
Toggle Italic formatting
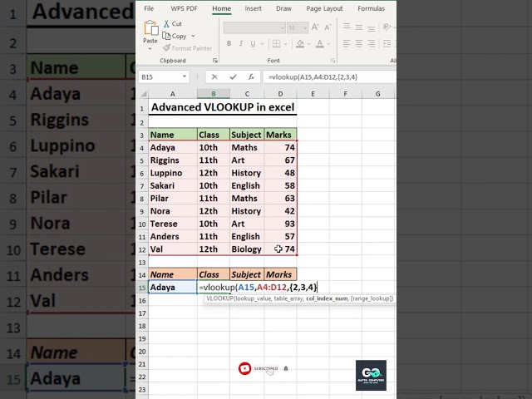(x=241, y=43)
